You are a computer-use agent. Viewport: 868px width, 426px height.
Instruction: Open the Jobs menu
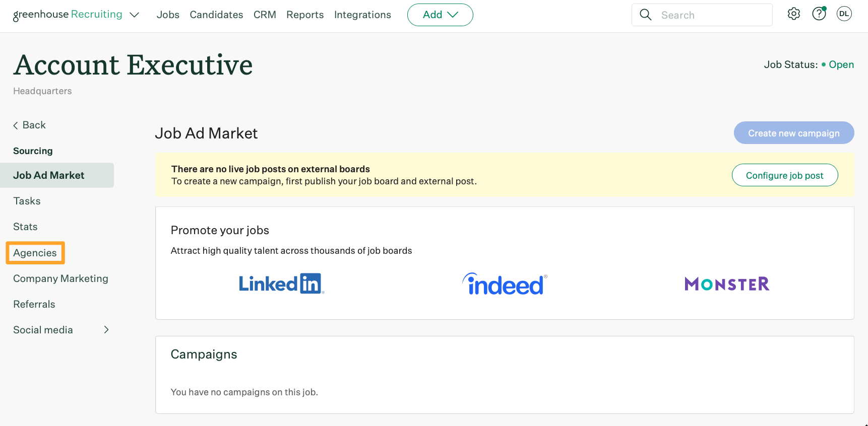click(x=168, y=15)
